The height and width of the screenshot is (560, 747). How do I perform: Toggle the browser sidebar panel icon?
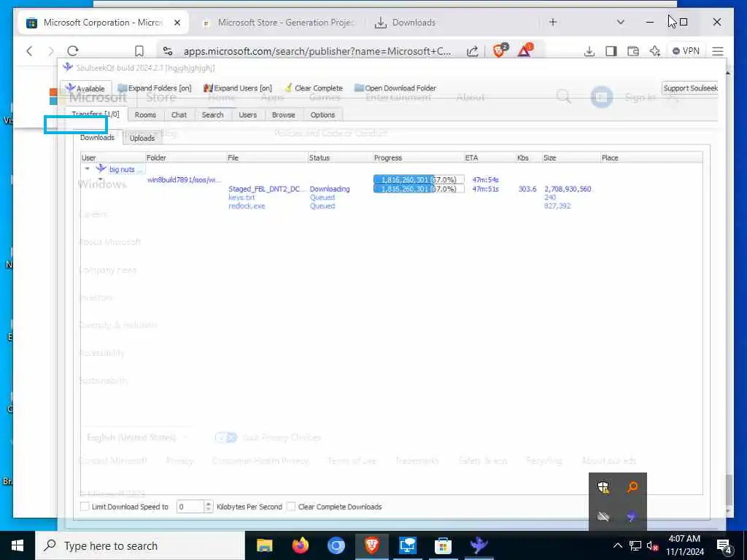tap(611, 51)
